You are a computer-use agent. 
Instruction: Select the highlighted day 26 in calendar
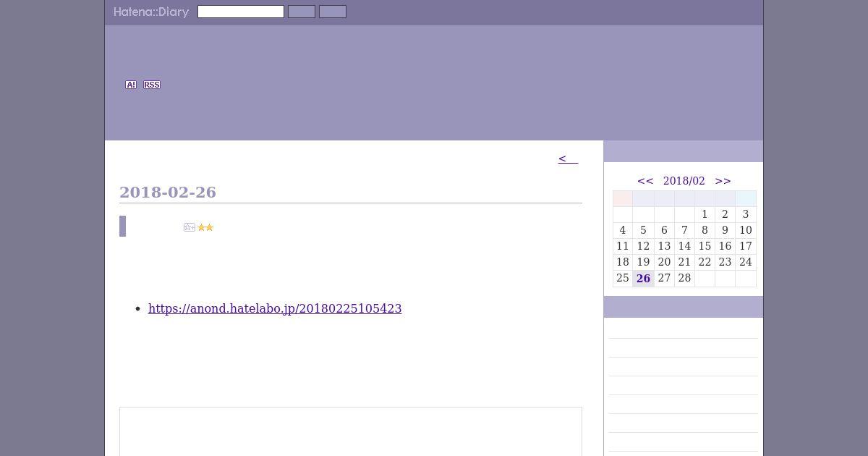[643, 279]
